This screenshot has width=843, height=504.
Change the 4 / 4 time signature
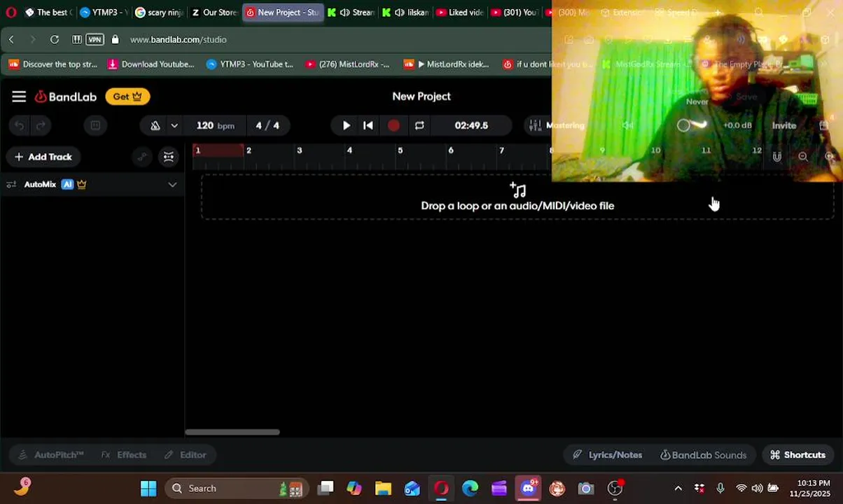point(267,125)
